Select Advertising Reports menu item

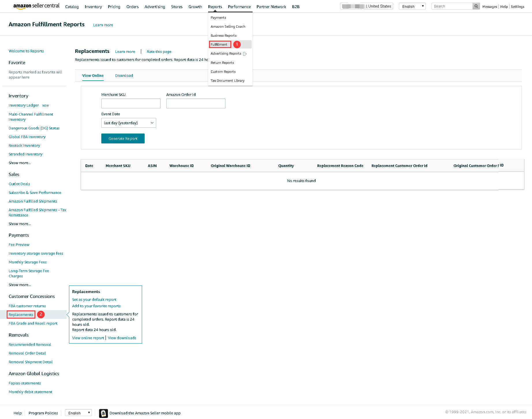226,53
